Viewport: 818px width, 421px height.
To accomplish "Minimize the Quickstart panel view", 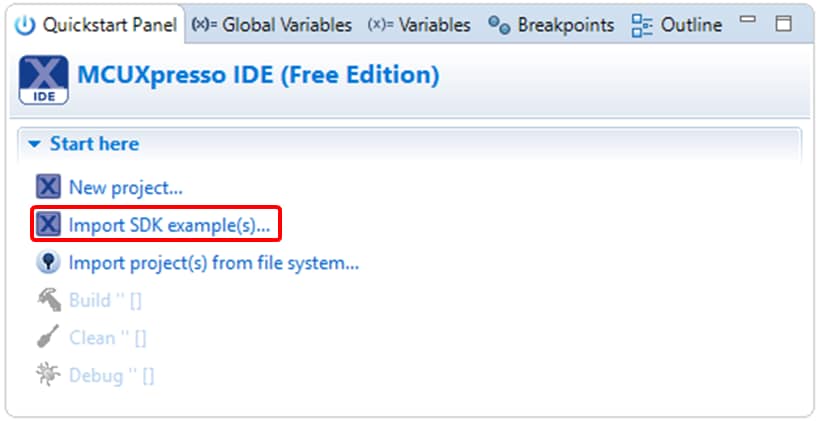I will [748, 21].
